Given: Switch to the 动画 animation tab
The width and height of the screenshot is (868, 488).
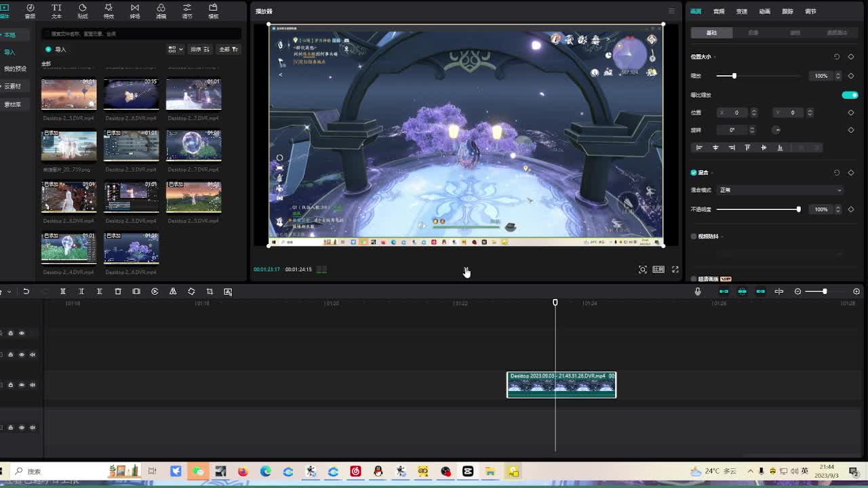Looking at the screenshot, I should 764,12.
